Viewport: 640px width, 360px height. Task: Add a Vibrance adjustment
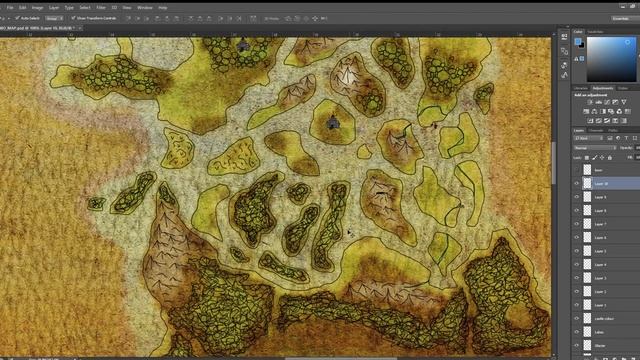coord(624,102)
